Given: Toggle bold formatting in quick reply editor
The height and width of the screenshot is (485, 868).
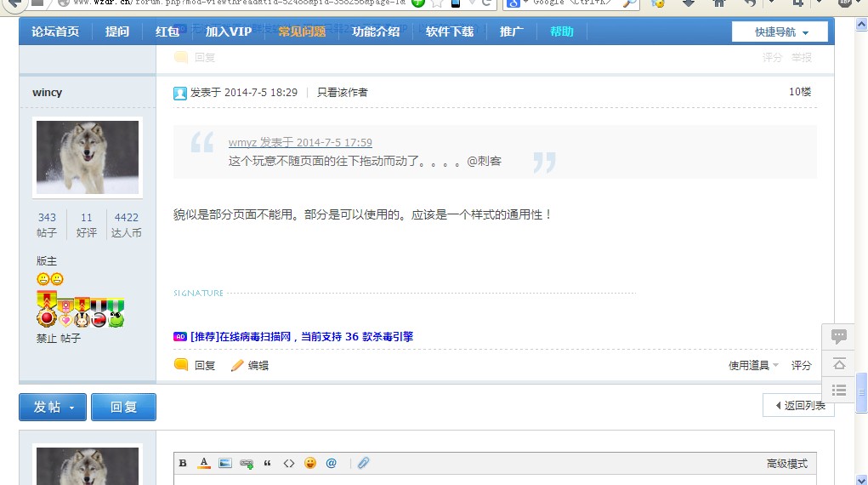Looking at the screenshot, I should [x=183, y=463].
